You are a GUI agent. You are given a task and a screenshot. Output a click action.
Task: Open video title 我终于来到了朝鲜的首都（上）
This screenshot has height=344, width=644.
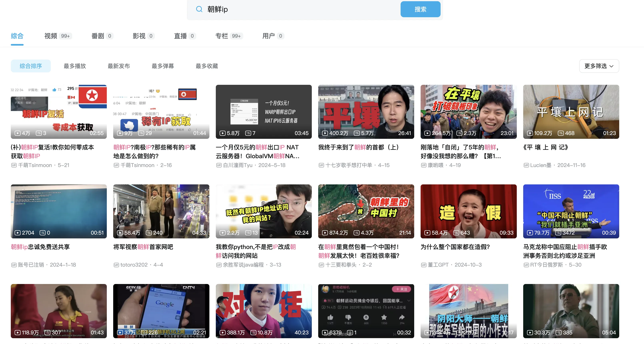(358, 147)
